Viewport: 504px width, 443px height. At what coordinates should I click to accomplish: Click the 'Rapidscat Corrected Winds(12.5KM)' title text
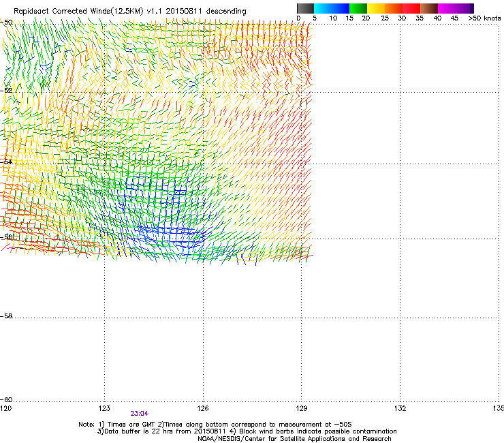tap(78, 12)
